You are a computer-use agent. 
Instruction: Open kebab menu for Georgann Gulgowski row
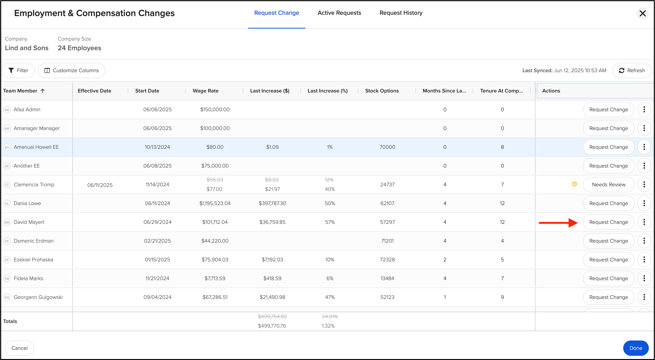tap(644, 297)
